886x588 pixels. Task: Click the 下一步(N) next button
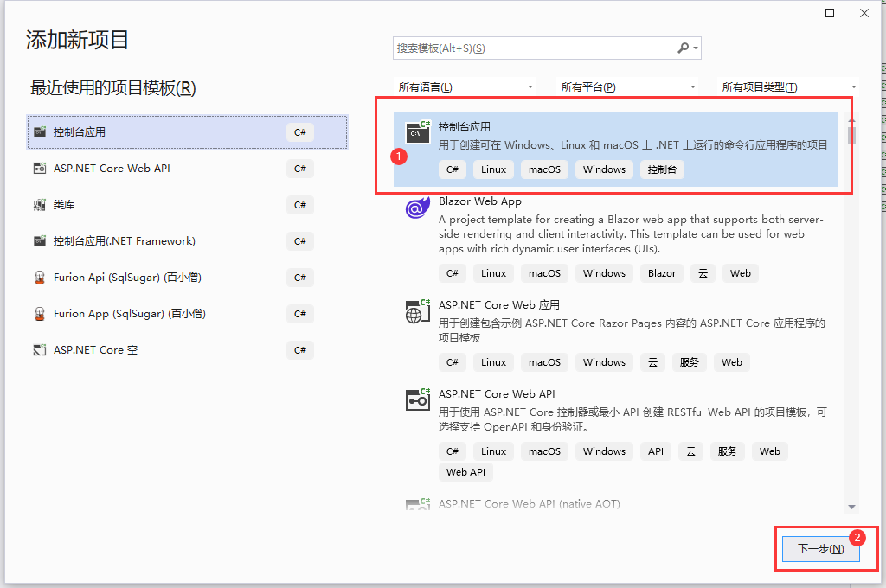click(820, 548)
